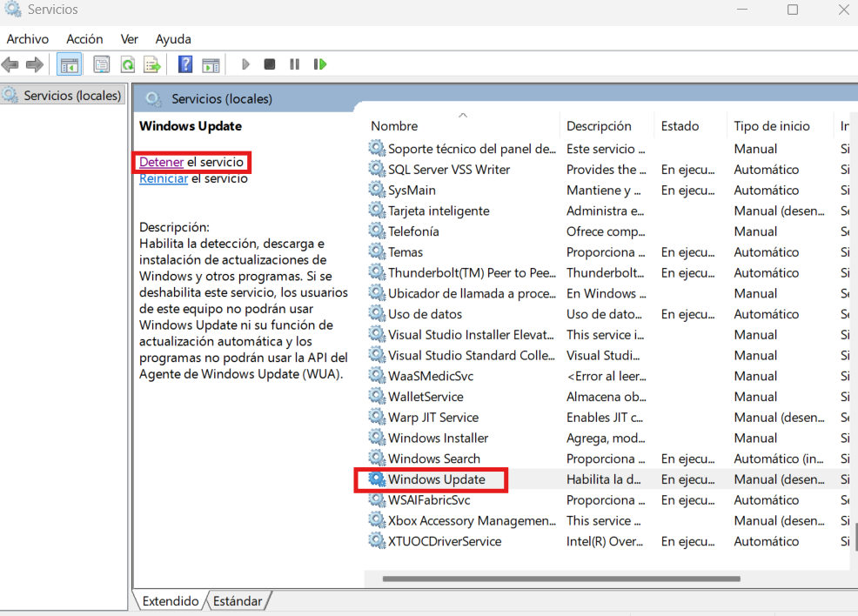Open the Properties toolbar icon

[102, 64]
